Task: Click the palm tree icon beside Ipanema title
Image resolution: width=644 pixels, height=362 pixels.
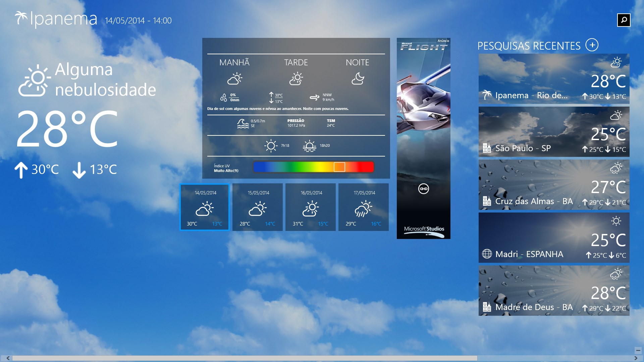Action: pos(21,18)
